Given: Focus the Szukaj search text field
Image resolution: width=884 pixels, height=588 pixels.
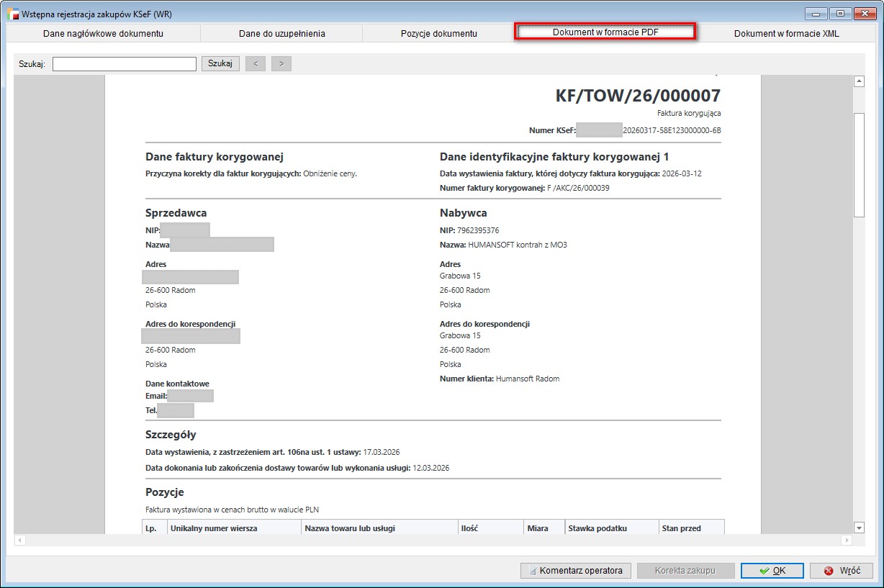Looking at the screenshot, I should click(124, 64).
